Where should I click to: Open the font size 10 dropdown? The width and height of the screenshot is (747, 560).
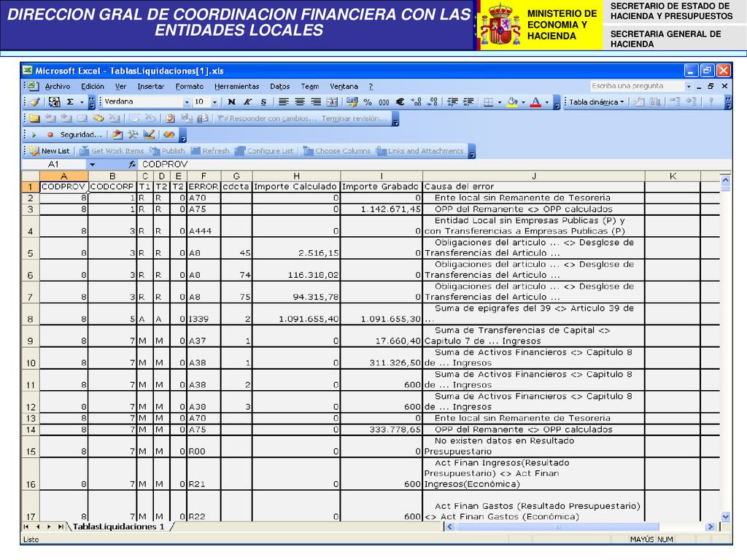pos(215,102)
